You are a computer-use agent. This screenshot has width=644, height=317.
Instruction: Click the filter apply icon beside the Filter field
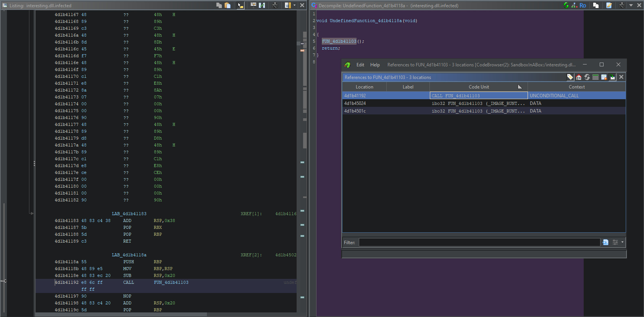pyautogui.click(x=605, y=242)
